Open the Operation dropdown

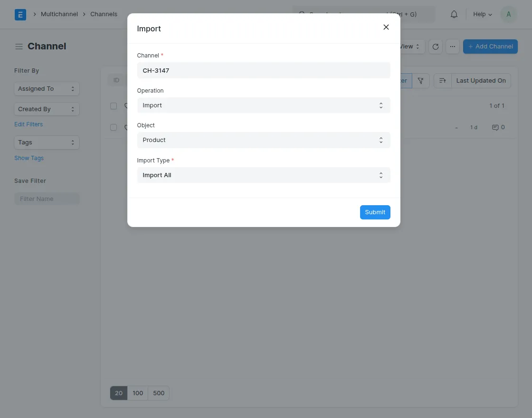tap(263, 105)
